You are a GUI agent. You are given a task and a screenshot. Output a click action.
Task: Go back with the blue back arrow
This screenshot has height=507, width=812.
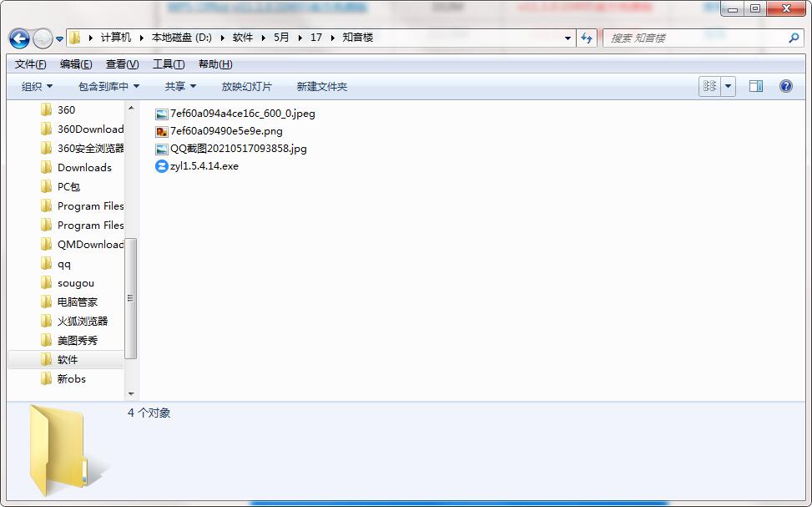[x=20, y=38]
